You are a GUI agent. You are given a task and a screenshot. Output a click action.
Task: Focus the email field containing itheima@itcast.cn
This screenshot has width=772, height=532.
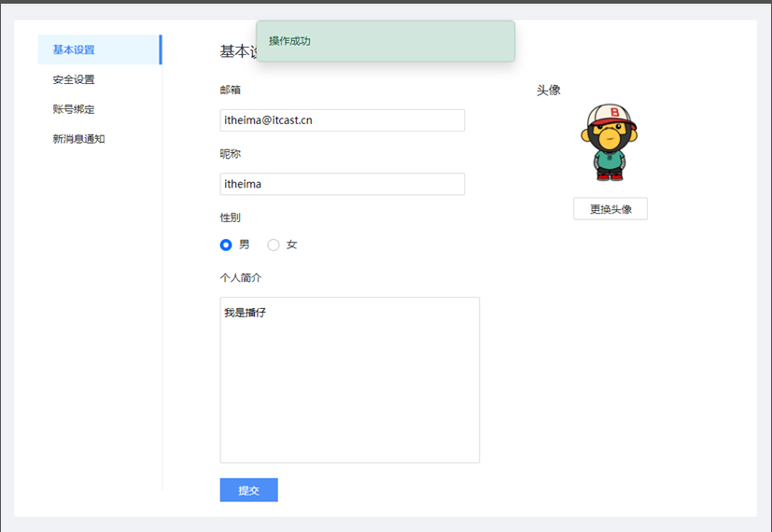click(342, 120)
